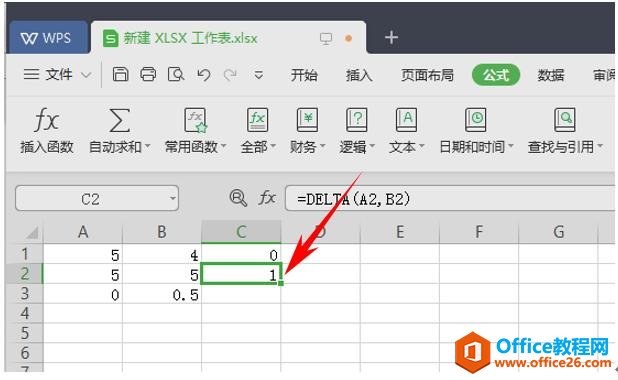Click cell B1 containing 4
The height and width of the screenshot is (380, 618).
[162, 254]
